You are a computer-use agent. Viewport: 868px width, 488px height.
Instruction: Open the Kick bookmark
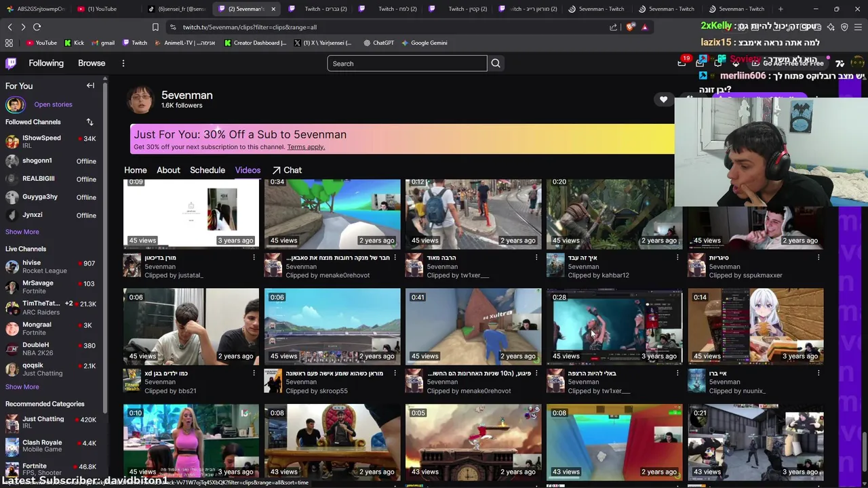[x=74, y=43]
